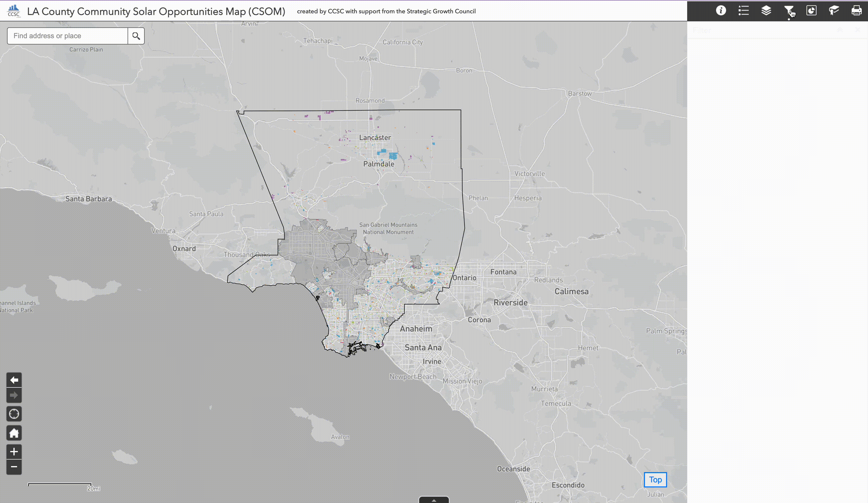Go to the previous map extent

(14, 380)
